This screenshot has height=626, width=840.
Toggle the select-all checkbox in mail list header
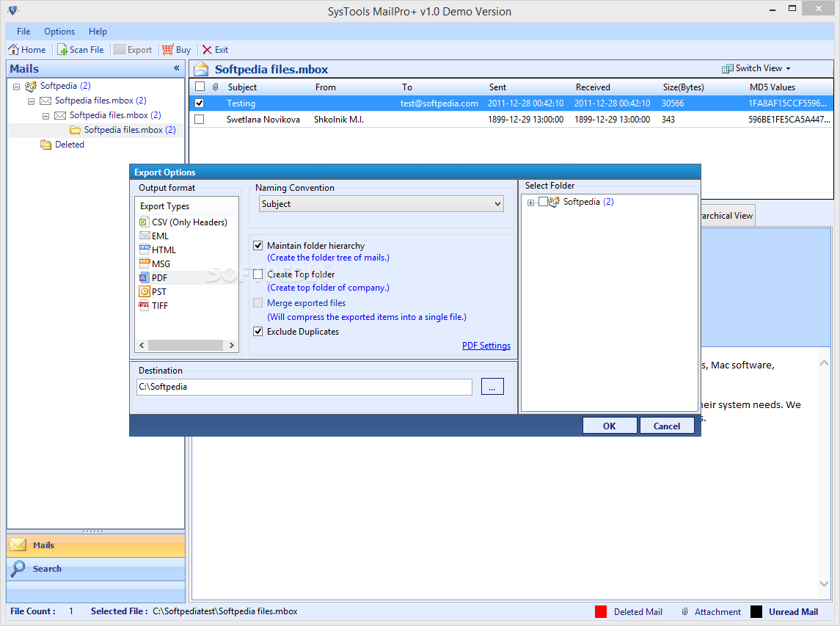(x=200, y=87)
